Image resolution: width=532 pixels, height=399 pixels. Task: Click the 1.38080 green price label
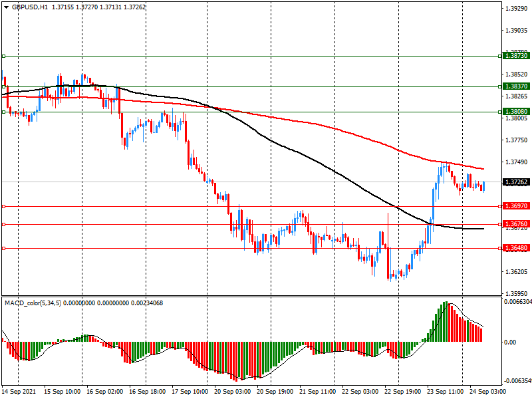[516, 111]
